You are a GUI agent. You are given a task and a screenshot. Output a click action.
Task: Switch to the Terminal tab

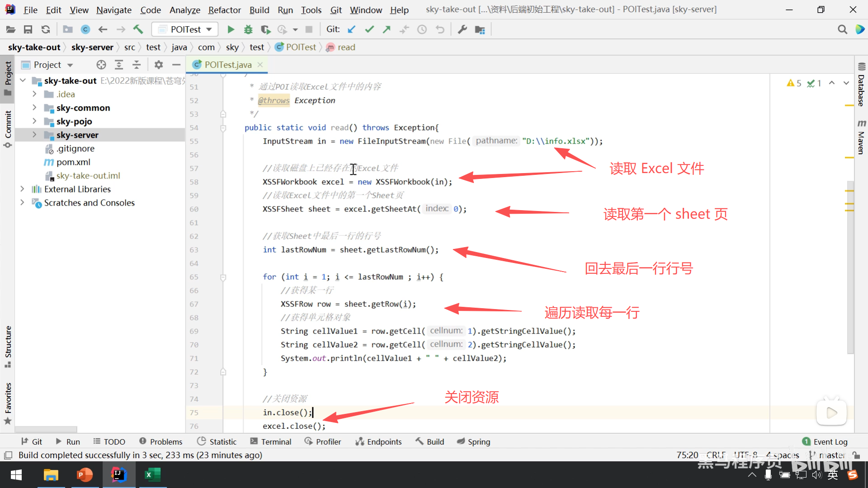(x=271, y=441)
